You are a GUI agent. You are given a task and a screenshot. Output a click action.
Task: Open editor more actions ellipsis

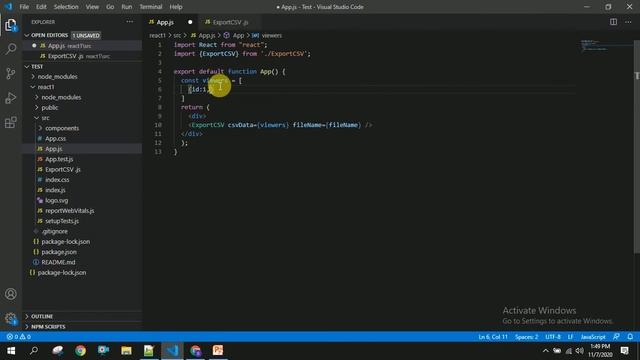click(x=628, y=22)
